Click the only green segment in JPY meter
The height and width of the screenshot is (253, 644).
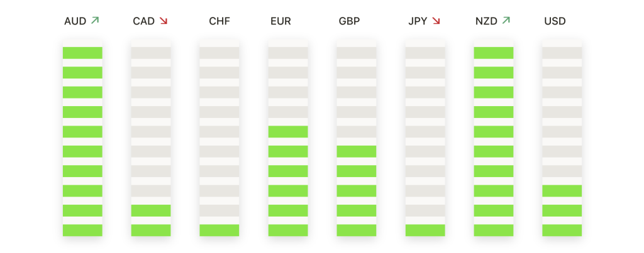point(425,230)
